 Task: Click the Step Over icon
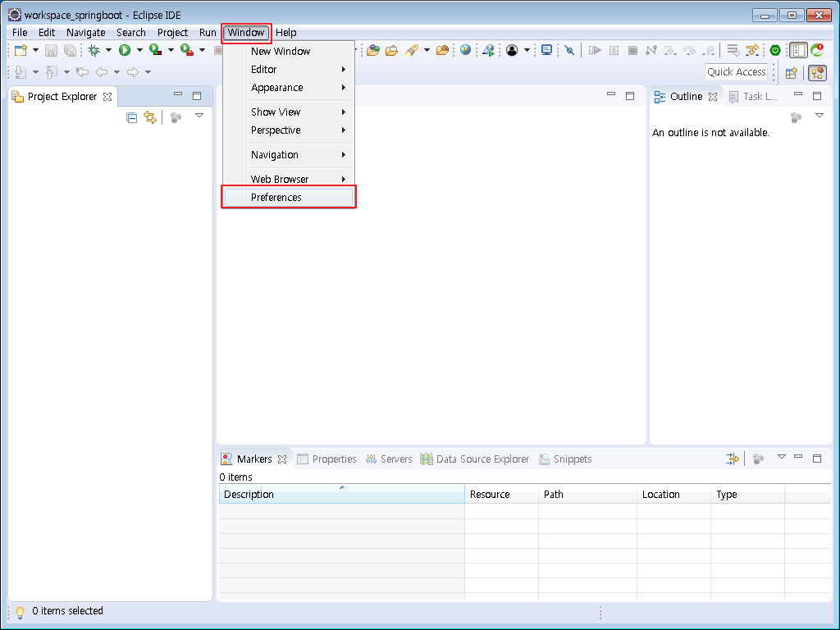(x=689, y=50)
